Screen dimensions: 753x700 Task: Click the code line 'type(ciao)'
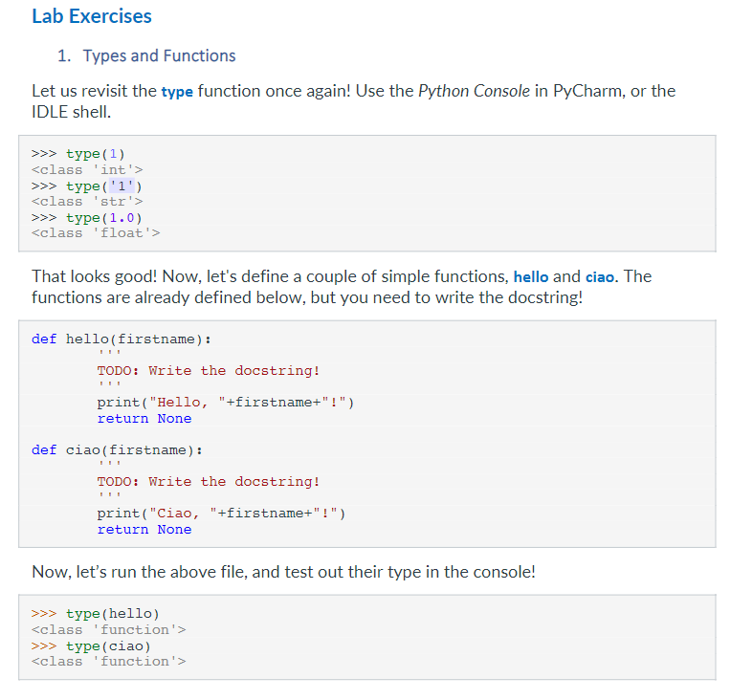91,646
